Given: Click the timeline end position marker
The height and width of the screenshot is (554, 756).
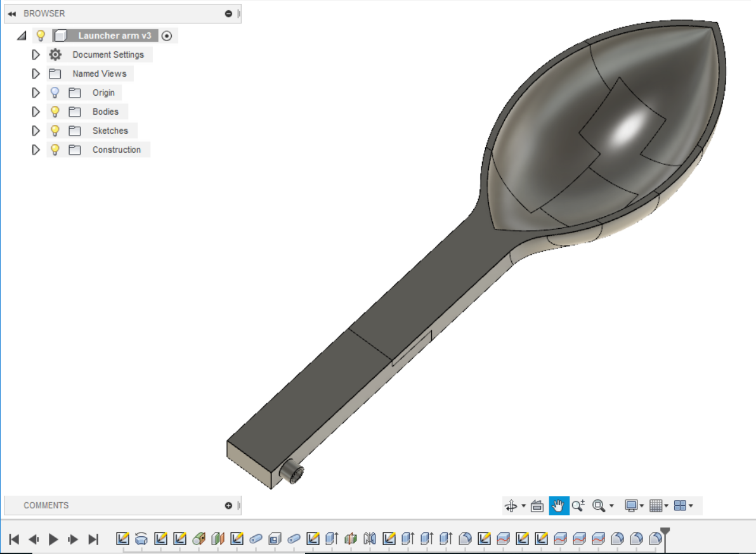Looking at the screenshot, I should click(x=665, y=531).
